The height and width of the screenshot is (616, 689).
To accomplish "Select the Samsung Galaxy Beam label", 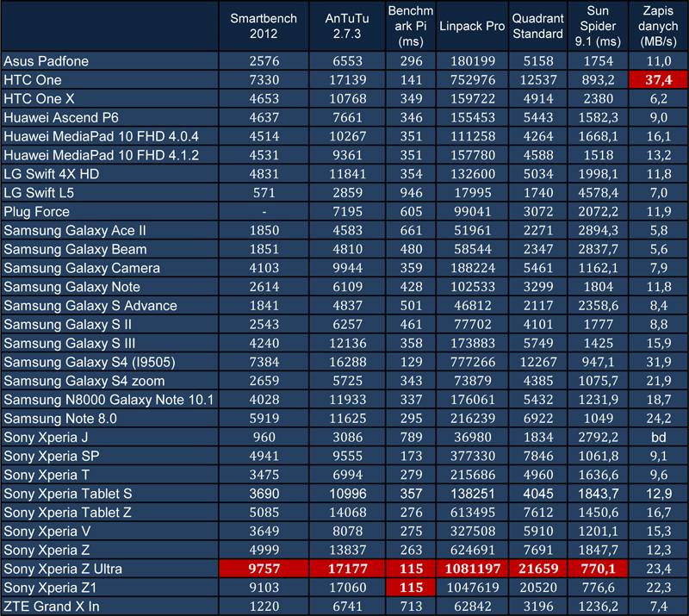I will pyautogui.click(x=75, y=249).
